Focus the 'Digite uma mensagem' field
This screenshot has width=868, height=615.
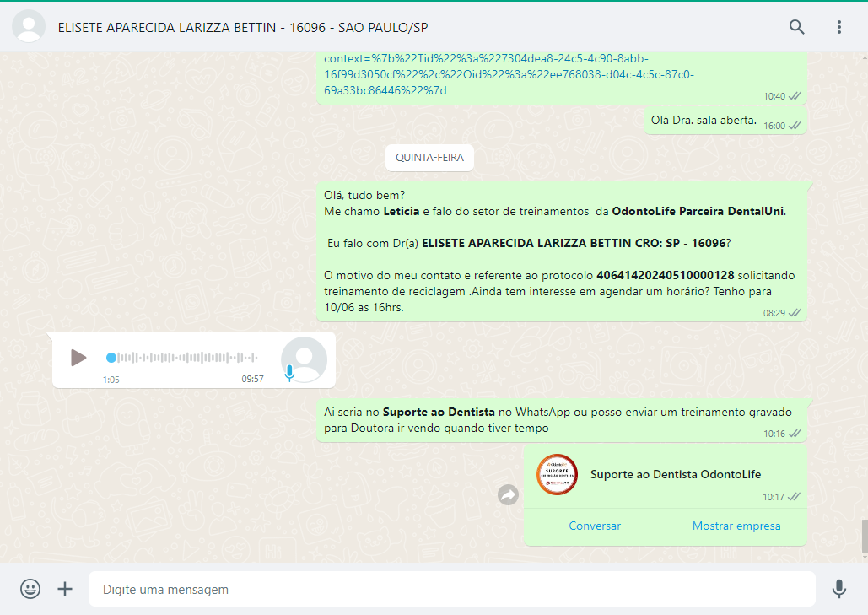[x=451, y=589]
